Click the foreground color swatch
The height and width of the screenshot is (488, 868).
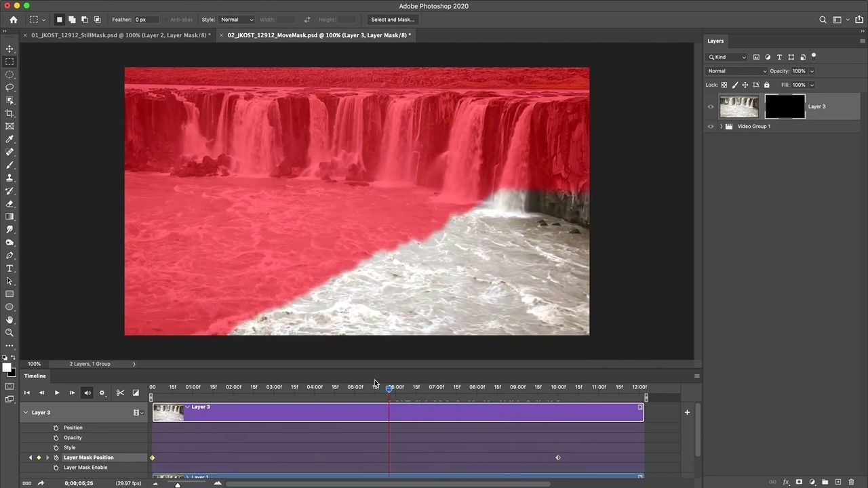click(x=7, y=367)
